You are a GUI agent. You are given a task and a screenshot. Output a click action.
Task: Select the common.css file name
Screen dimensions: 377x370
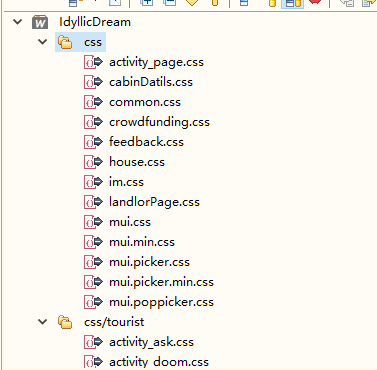(x=145, y=102)
